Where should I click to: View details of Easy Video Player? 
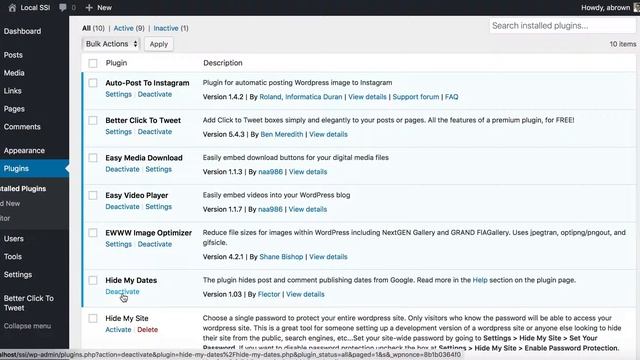tap(308, 209)
